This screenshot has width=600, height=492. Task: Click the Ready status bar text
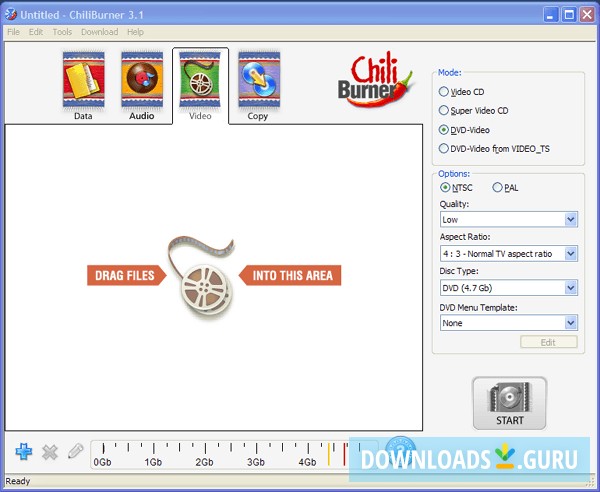[18, 481]
